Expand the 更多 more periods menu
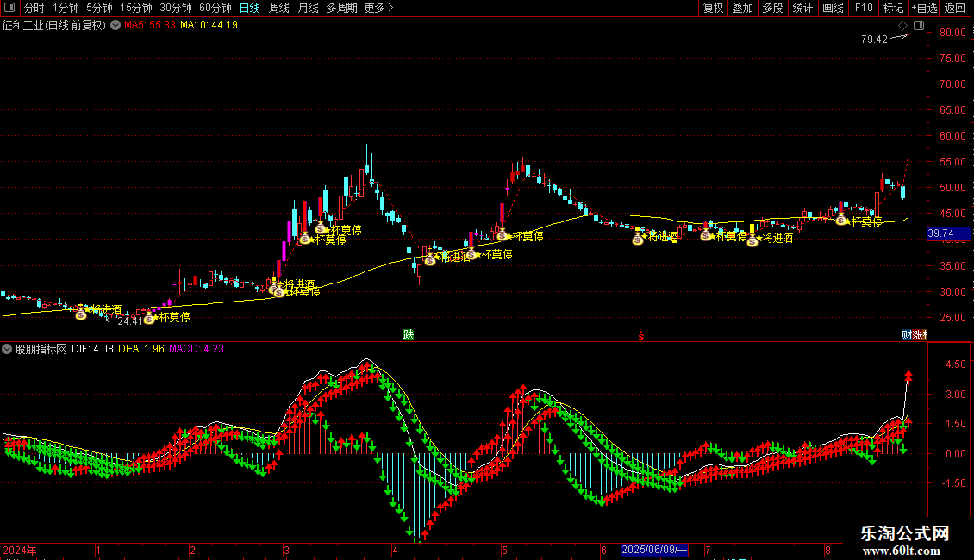Image resolution: width=974 pixels, height=560 pixels. [379, 8]
